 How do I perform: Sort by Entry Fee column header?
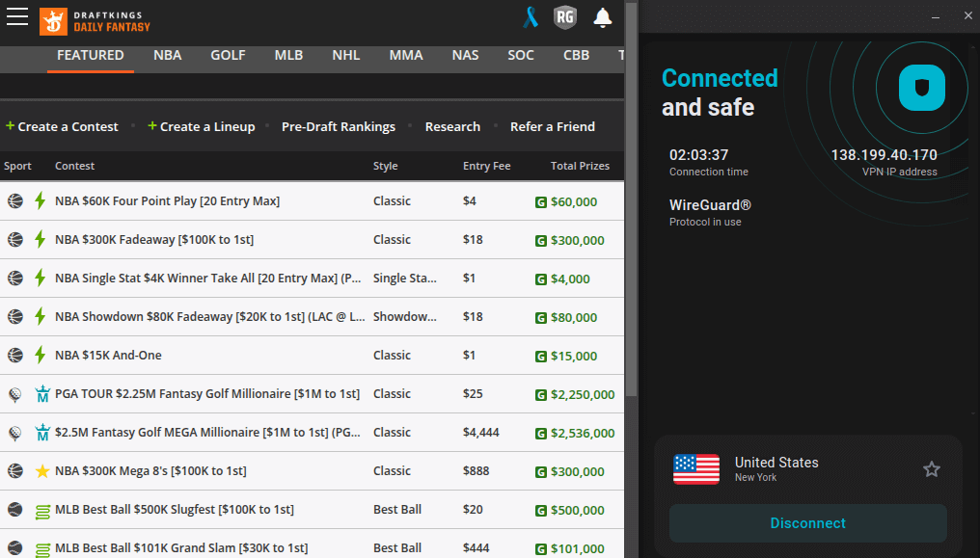(x=487, y=166)
